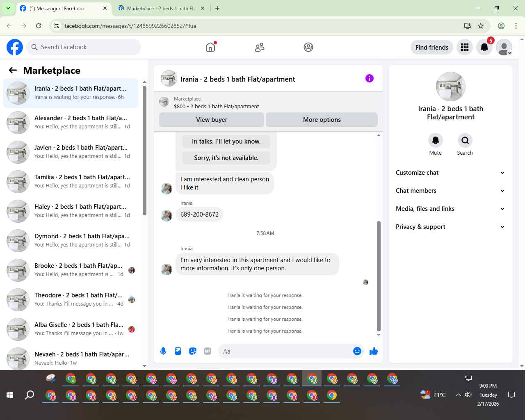Click the browser address bar URL

[x=130, y=26]
